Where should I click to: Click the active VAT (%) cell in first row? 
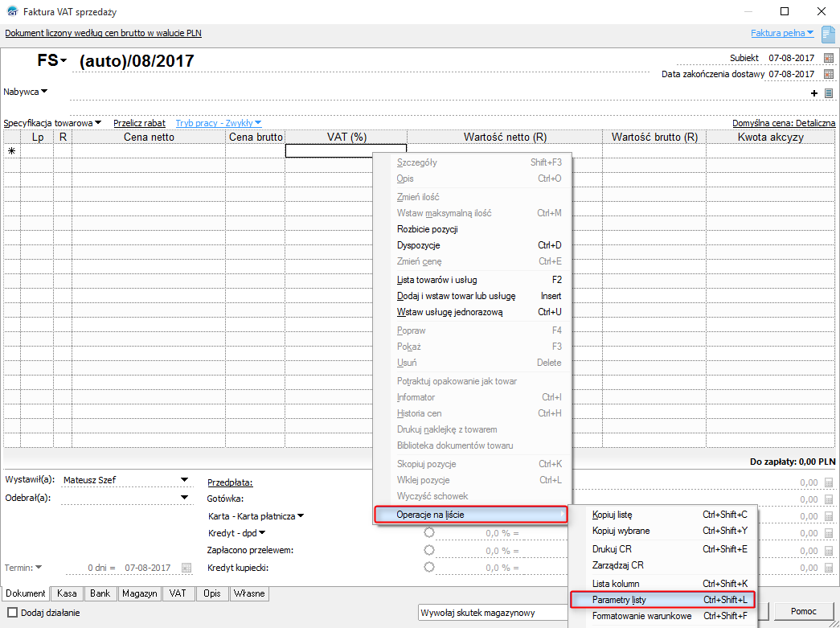point(346,151)
